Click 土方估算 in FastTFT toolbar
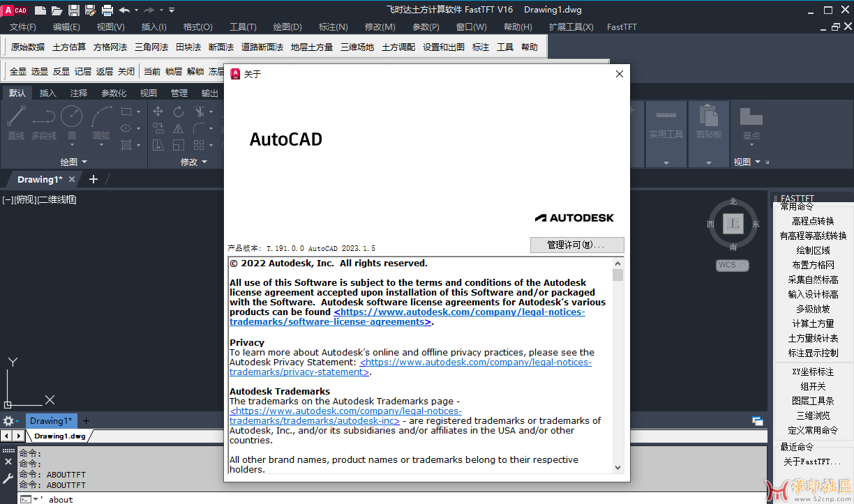Viewport: 854px width, 504px height. coord(69,47)
